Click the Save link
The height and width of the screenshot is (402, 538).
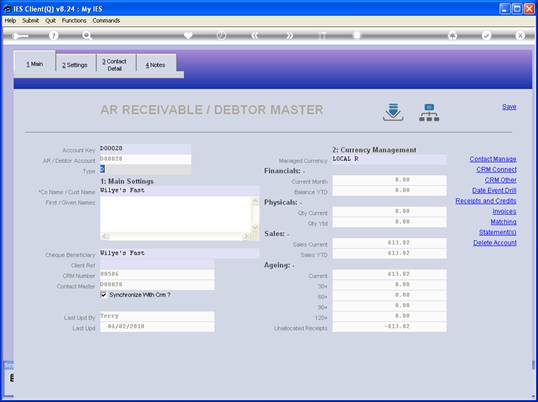pyautogui.click(x=509, y=107)
